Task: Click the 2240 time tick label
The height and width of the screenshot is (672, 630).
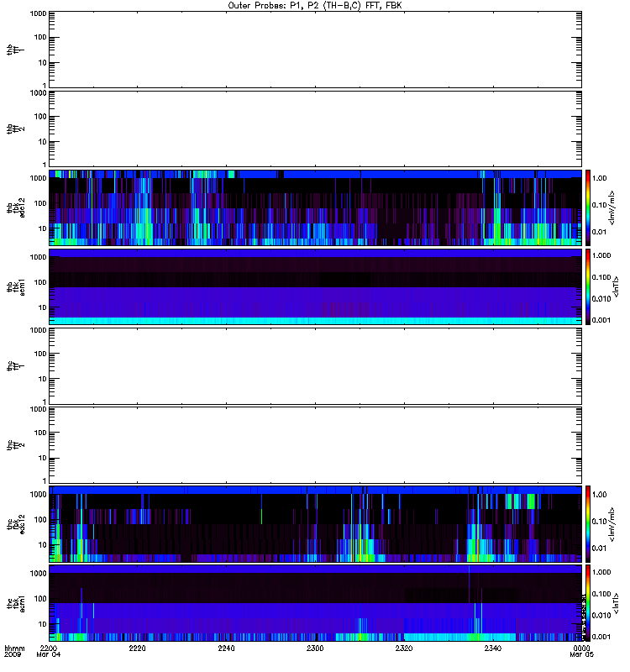Action: [x=226, y=648]
